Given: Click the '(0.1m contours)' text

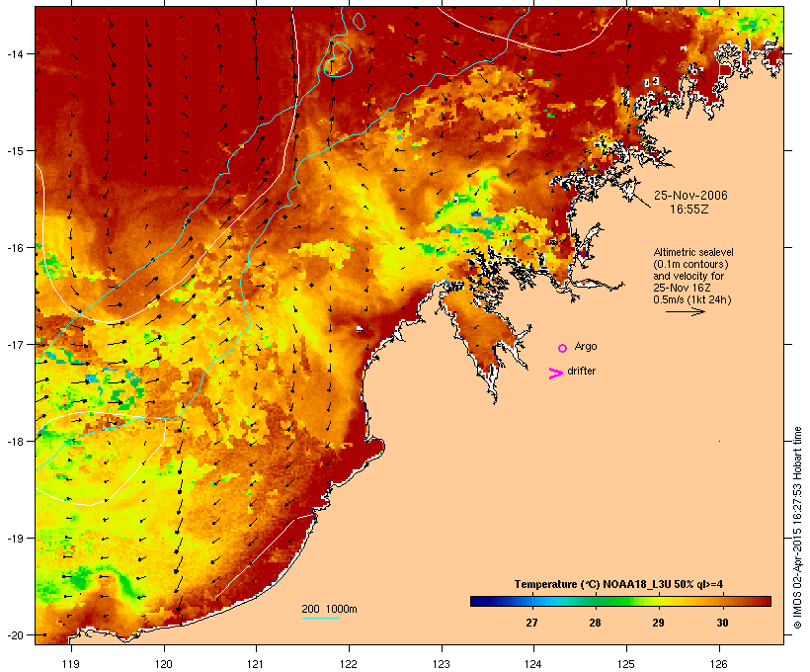Looking at the screenshot, I should [690, 264].
